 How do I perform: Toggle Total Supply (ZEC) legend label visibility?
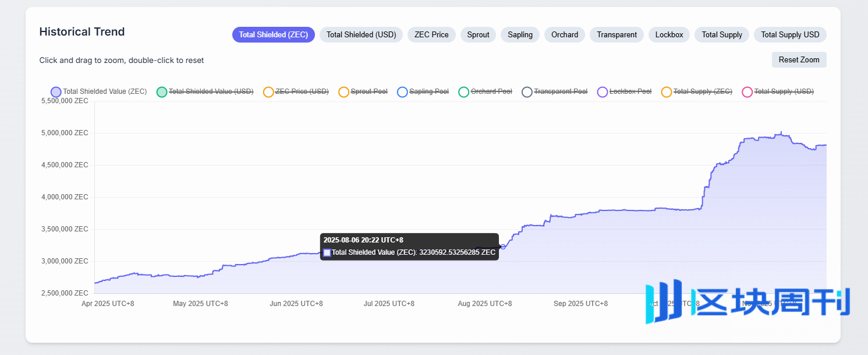click(702, 92)
